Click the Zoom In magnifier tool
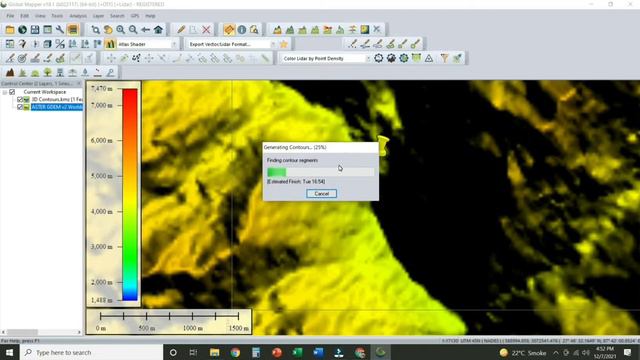The image size is (640, 360). tap(120, 29)
